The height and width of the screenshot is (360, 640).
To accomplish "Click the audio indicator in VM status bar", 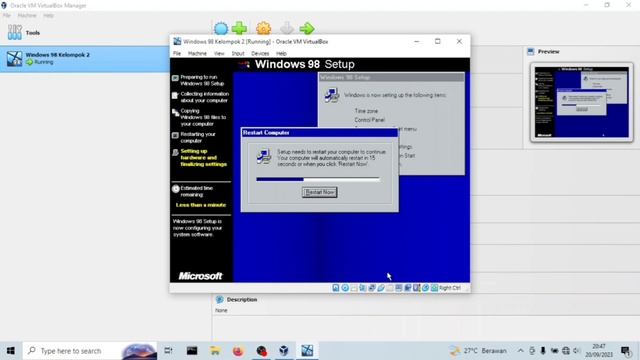I will point(362,288).
